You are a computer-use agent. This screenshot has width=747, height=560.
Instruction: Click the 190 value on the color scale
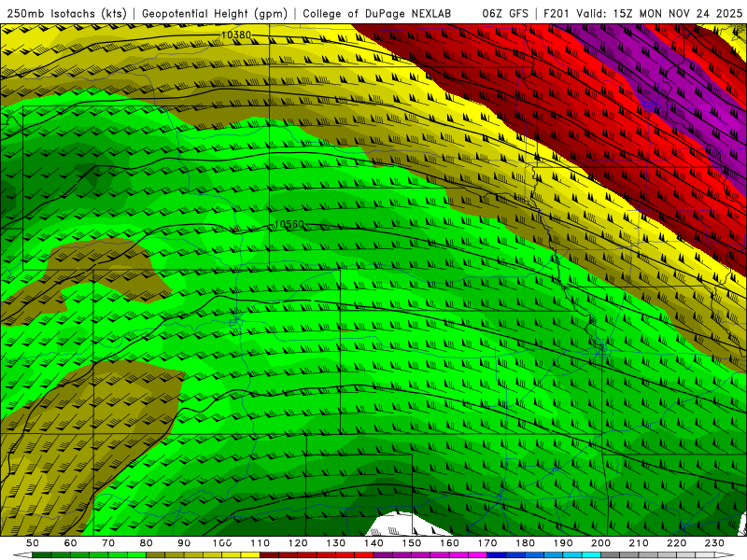tap(563, 543)
